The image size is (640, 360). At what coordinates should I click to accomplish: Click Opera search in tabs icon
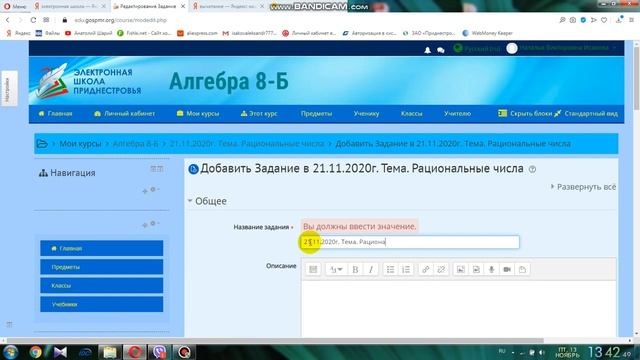pos(562,20)
